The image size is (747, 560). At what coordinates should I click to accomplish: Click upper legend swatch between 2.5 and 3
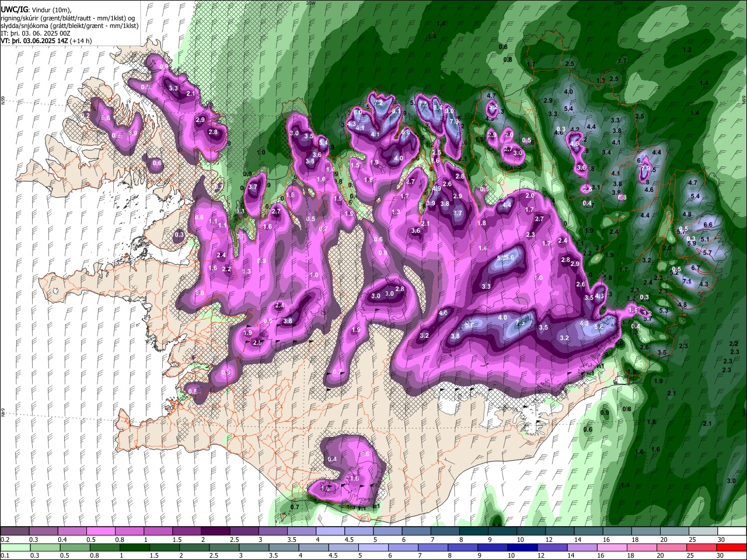244,531
